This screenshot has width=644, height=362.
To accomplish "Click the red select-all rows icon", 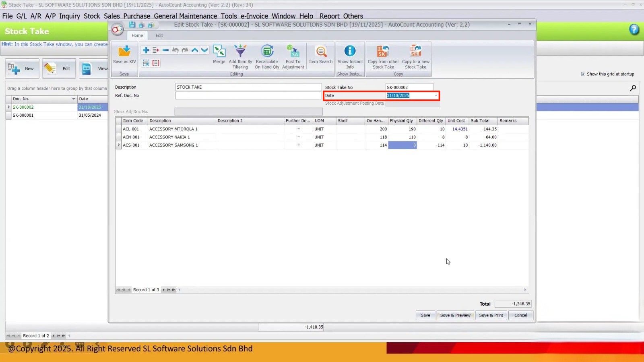I will click(x=156, y=63).
